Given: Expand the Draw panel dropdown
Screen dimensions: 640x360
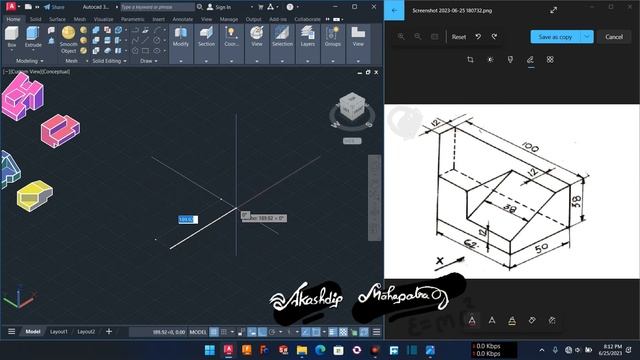Looking at the screenshot, I should pyautogui.click(x=149, y=61).
